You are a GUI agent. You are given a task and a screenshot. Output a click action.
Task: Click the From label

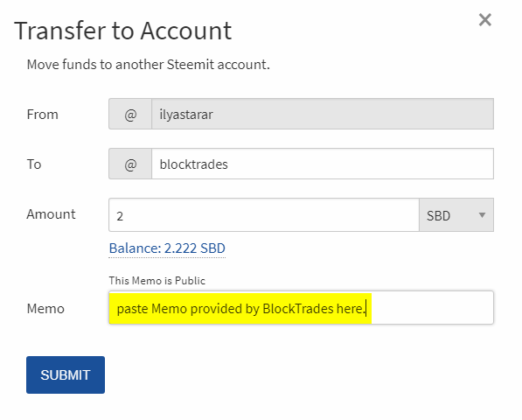(x=42, y=115)
